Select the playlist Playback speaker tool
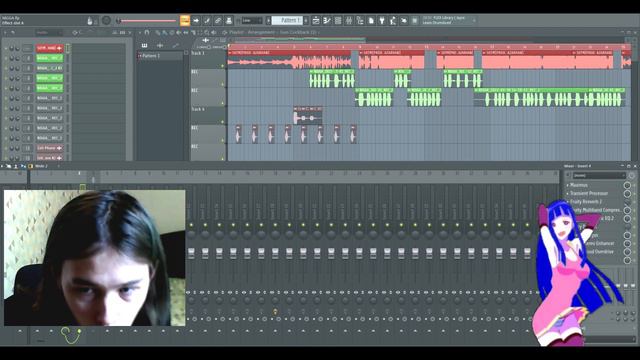 tap(213, 33)
